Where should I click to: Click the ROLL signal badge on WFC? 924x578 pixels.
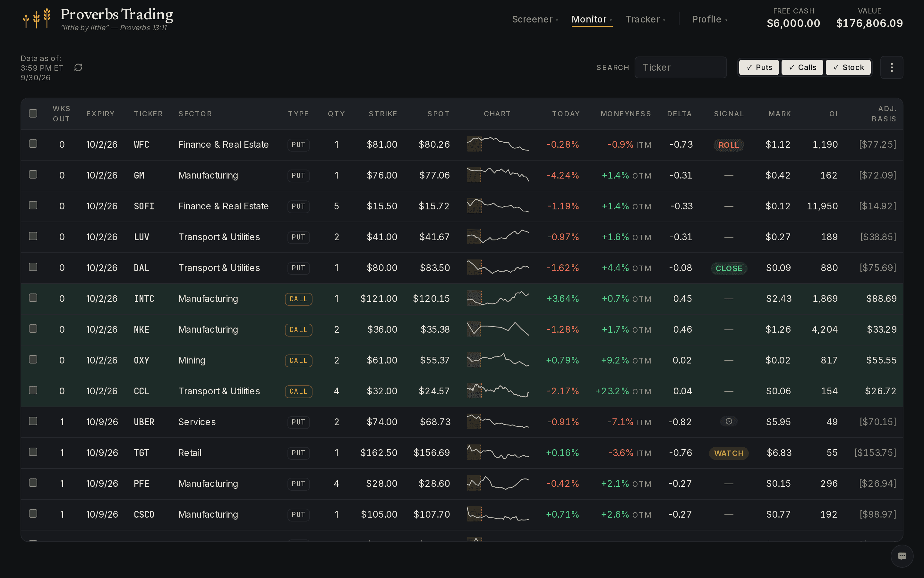tap(729, 145)
